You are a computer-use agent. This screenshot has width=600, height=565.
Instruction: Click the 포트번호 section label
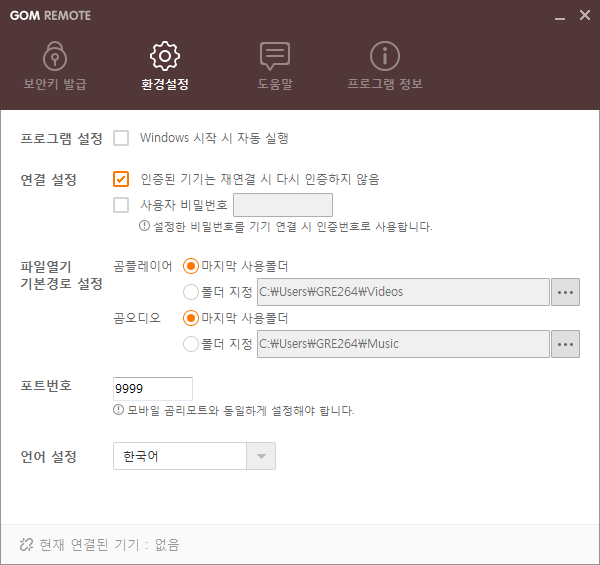(x=46, y=385)
